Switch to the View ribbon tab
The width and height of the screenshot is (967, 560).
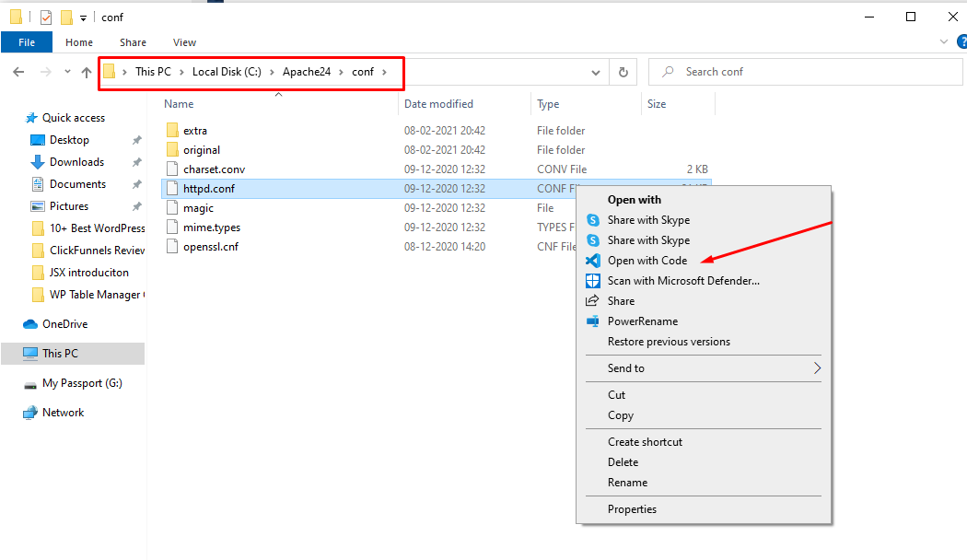(x=184, y=42)
